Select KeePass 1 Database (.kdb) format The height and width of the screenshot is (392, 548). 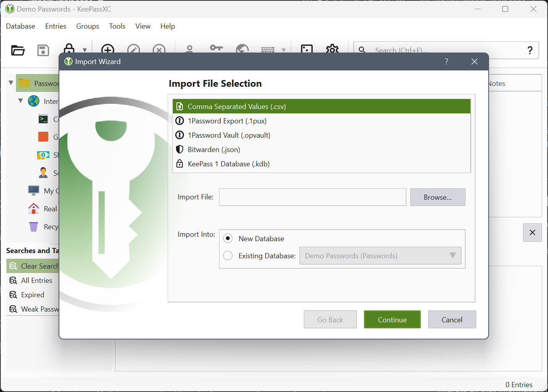click(x=322, y=164)
